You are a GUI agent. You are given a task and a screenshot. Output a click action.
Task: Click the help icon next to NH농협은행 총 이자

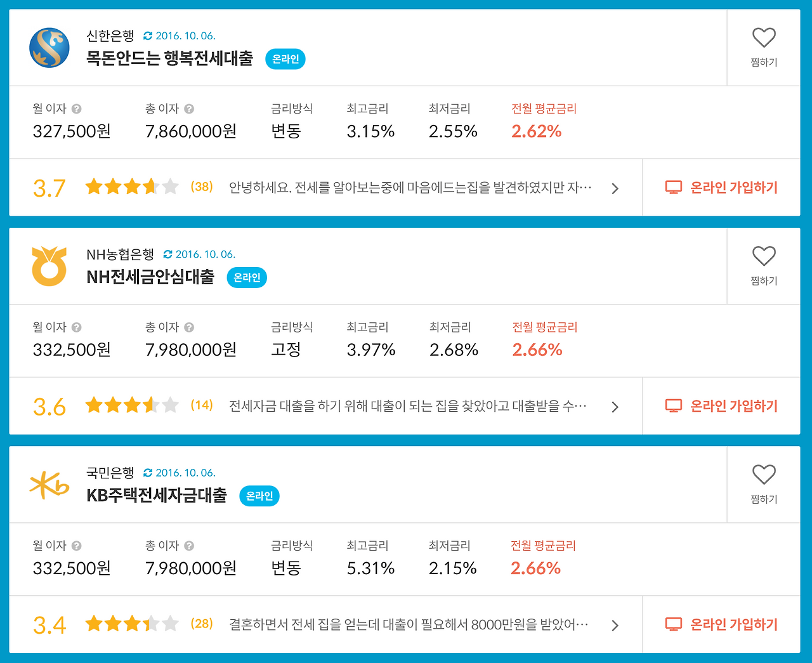coord(189,327)
